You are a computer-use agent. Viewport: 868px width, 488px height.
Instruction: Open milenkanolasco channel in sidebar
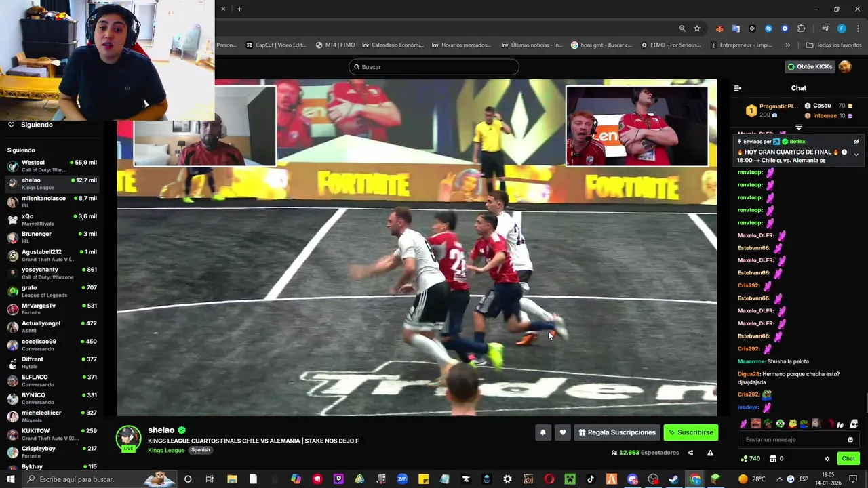[53, 202]
